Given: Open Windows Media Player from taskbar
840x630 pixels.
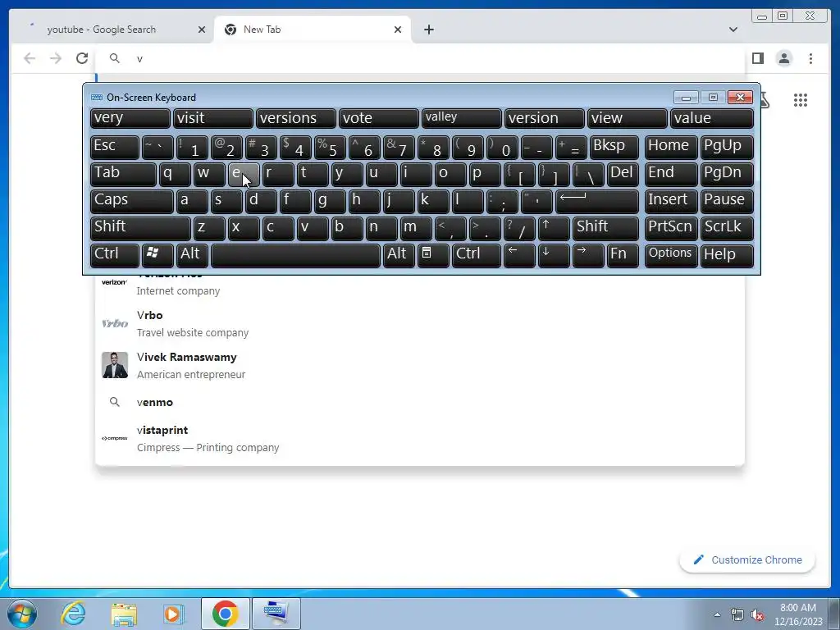Looking at the screenshot, I should pyautogui.click(x=173, y=614).
